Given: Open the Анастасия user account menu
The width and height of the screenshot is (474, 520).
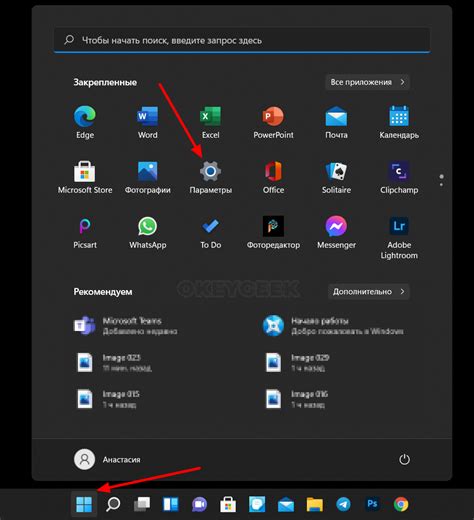Looking at the screenshot, I should pyautogui.click(x=107, y=459).
